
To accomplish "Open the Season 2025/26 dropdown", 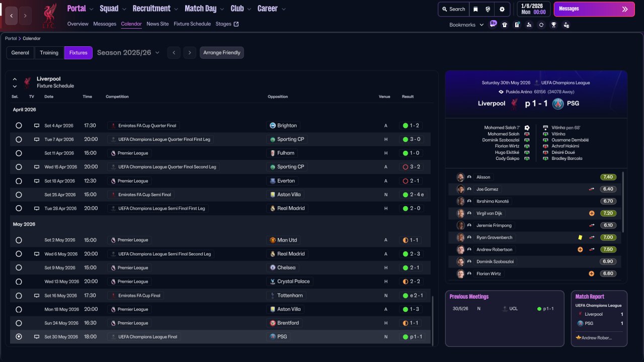I will 128,53.
